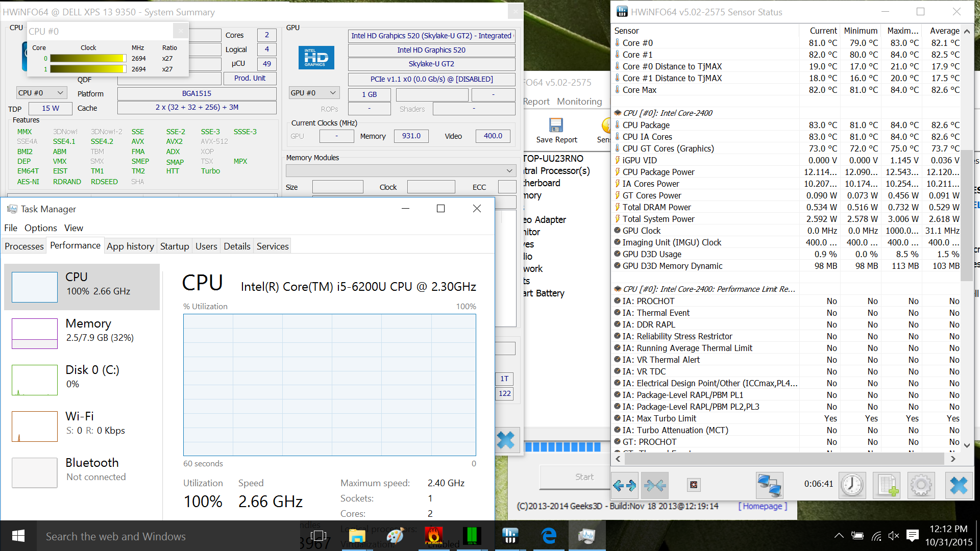Open sensor settings gear icon

coord(921,485)
